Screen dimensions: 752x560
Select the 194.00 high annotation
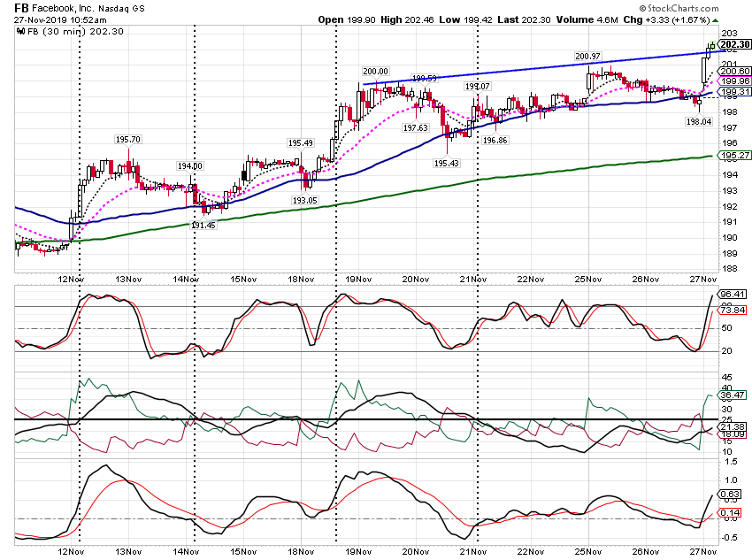(x=190, y=166)
